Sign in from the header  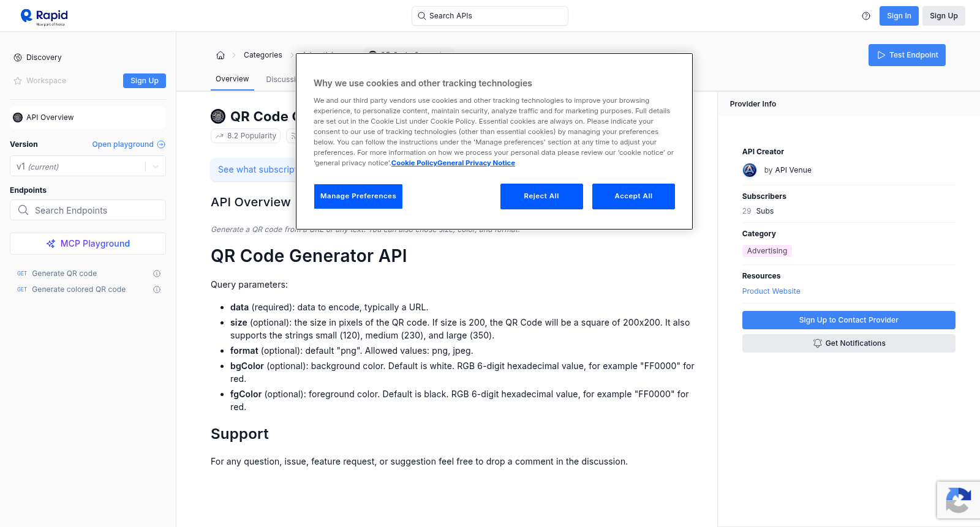(x=899, y=16)
